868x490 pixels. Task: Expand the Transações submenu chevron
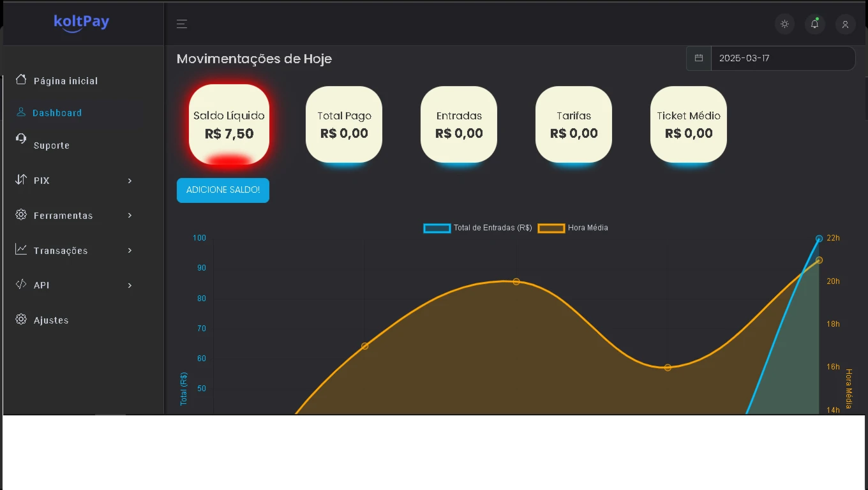coord(130,251)
